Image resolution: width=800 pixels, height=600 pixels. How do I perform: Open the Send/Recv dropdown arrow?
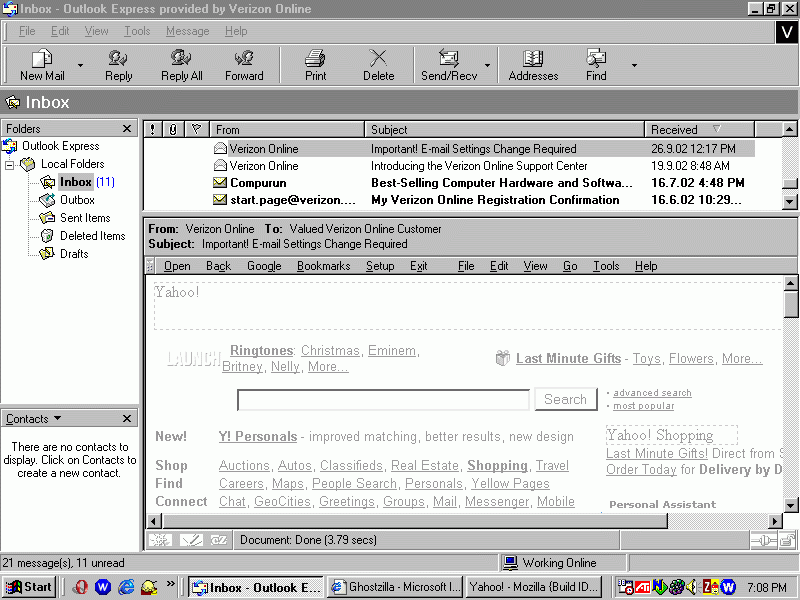488,66
